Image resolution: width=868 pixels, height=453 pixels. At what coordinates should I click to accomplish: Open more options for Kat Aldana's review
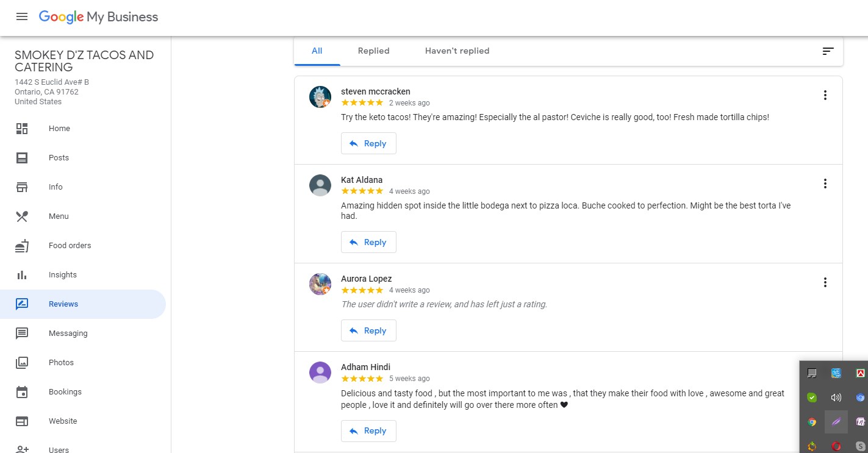click(825, 184)
